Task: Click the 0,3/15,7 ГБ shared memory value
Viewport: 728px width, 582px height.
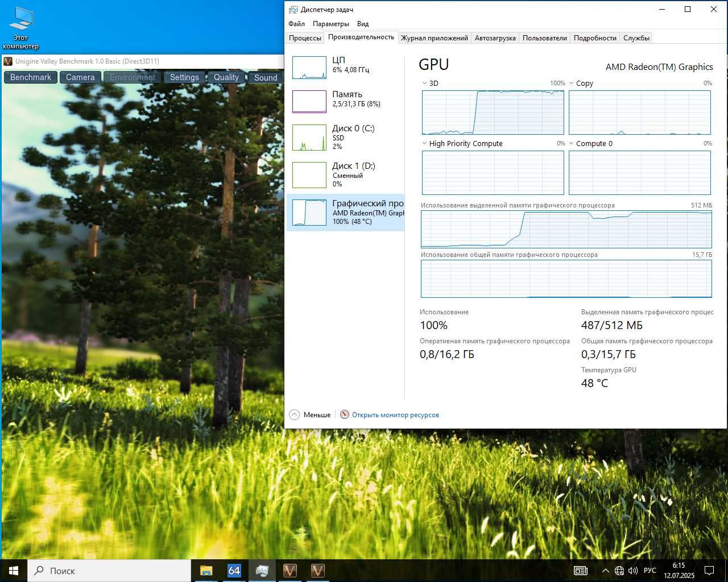Action: (609, 355)
